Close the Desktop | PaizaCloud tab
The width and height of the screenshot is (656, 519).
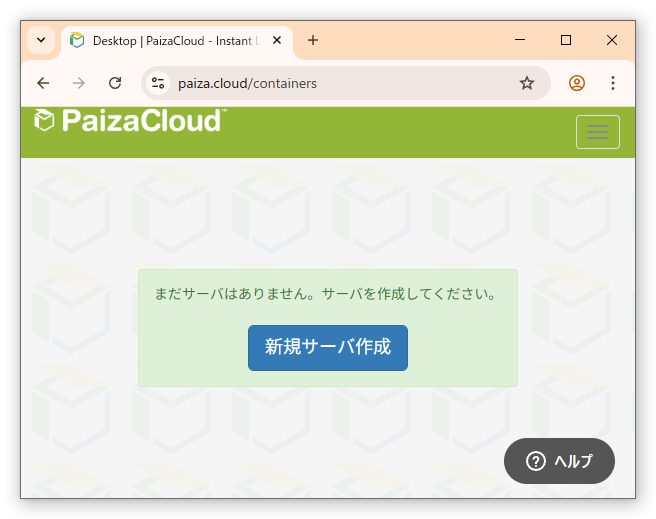click(277, 40)
